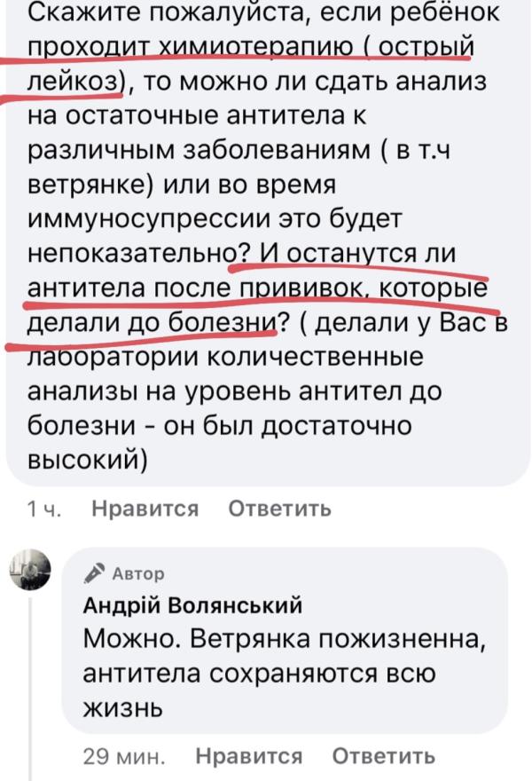Like Андрій Волянський's reply
The height and width of the screenshot is (781, 532).
pyautogui.click(x=248, y=756)
